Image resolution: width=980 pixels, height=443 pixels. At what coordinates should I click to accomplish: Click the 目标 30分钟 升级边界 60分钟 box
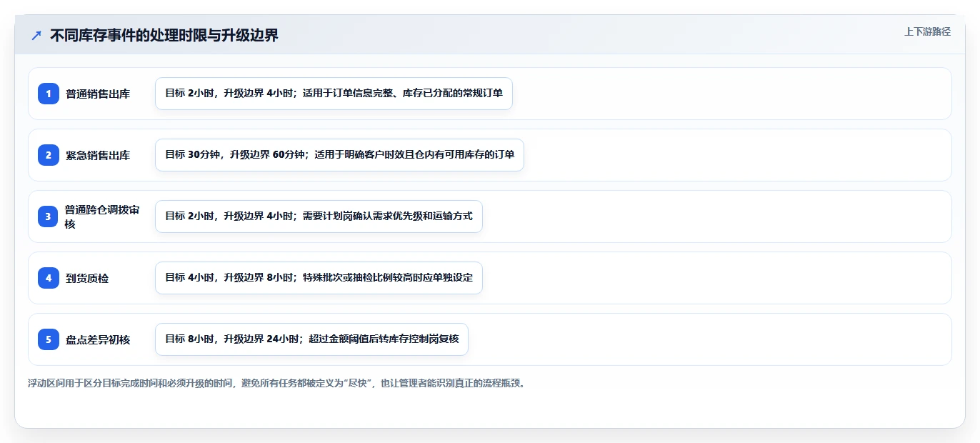(x=339, y=155)
